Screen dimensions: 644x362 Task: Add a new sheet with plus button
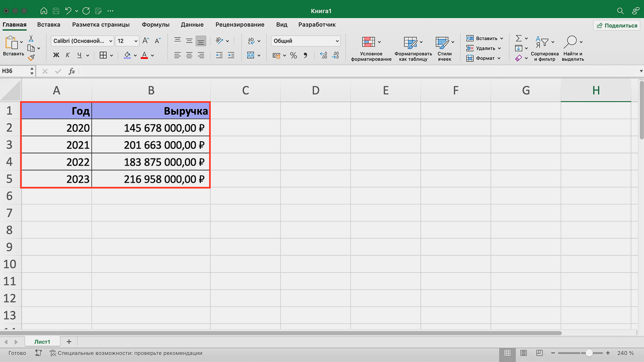coord(69,342)
